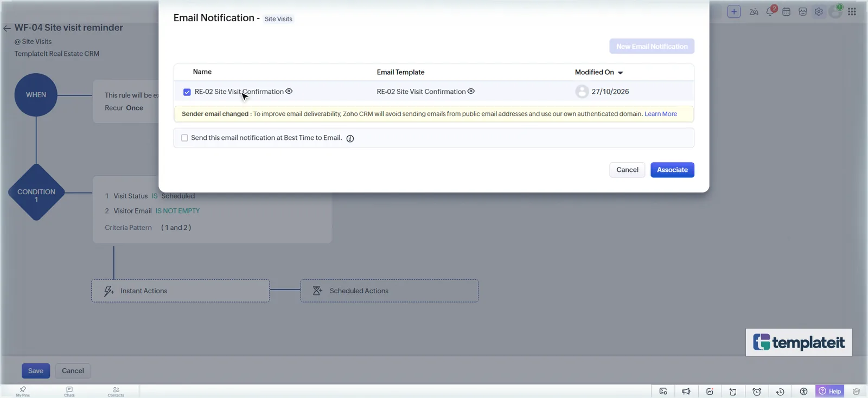Open the quick create plus icon
Image resolution: width=868 pixels, height=398 pixels.
click(733, 11)
